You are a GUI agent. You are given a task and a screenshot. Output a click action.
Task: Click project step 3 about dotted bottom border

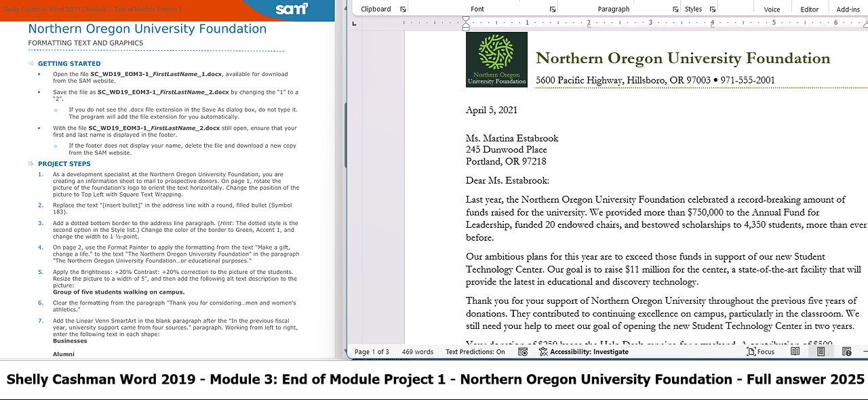tap(176, 230)
